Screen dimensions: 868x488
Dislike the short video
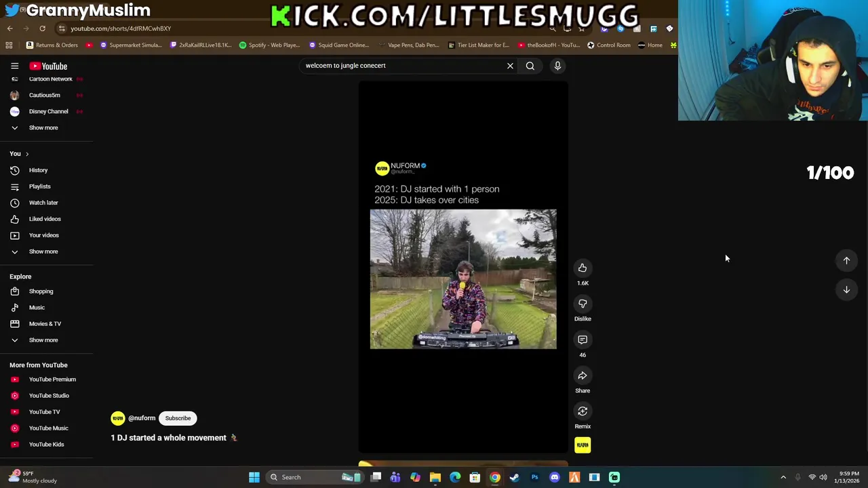tap(583, 304)
